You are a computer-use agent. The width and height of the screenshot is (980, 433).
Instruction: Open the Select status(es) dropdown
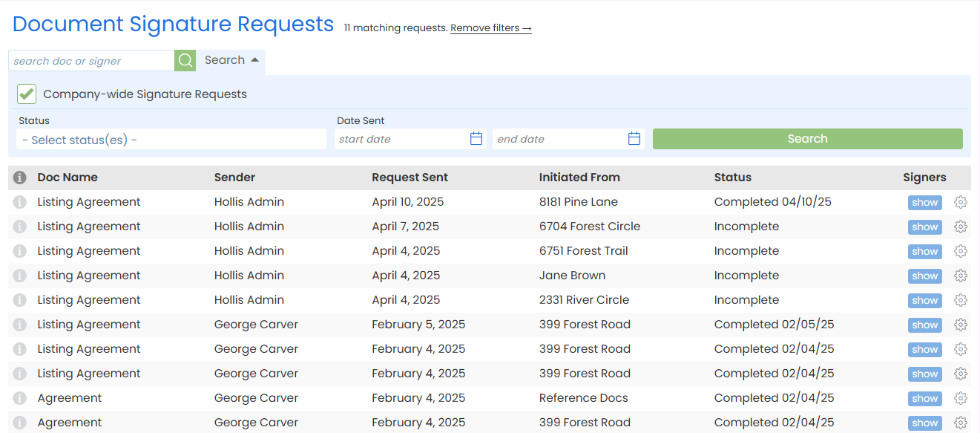(171, 140)
